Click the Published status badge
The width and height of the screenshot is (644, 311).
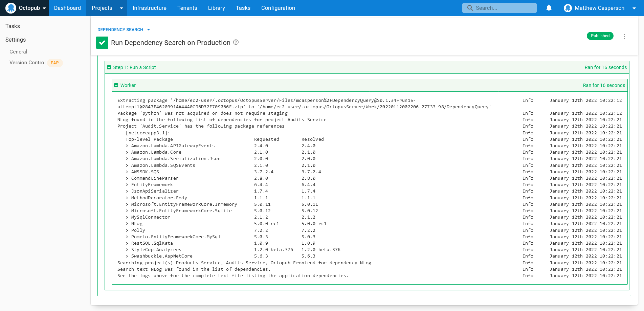(x=600, y=36)
